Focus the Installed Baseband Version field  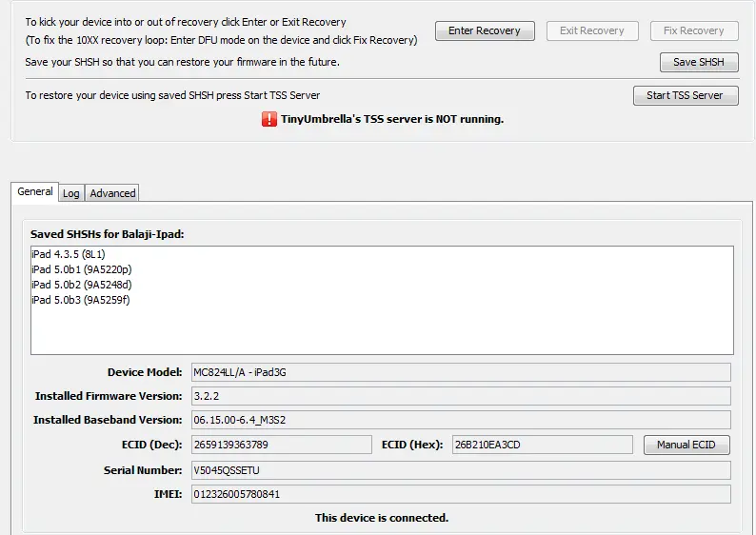coord(459,420)
